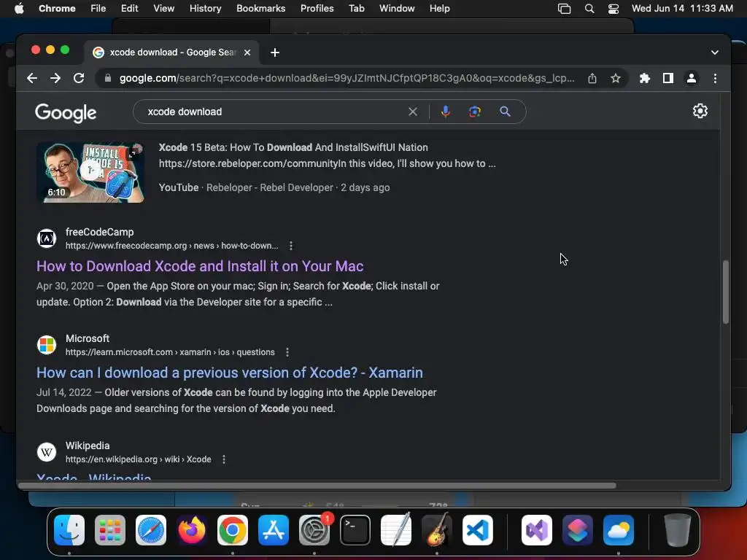The width and height of the screenshot is (747, 560).
Task: Open more options for Microsoft result
Action: point(287,352)
